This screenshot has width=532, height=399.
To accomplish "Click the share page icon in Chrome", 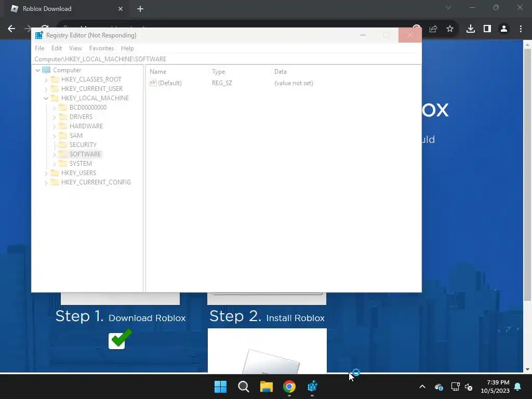I will coord(433,29).
